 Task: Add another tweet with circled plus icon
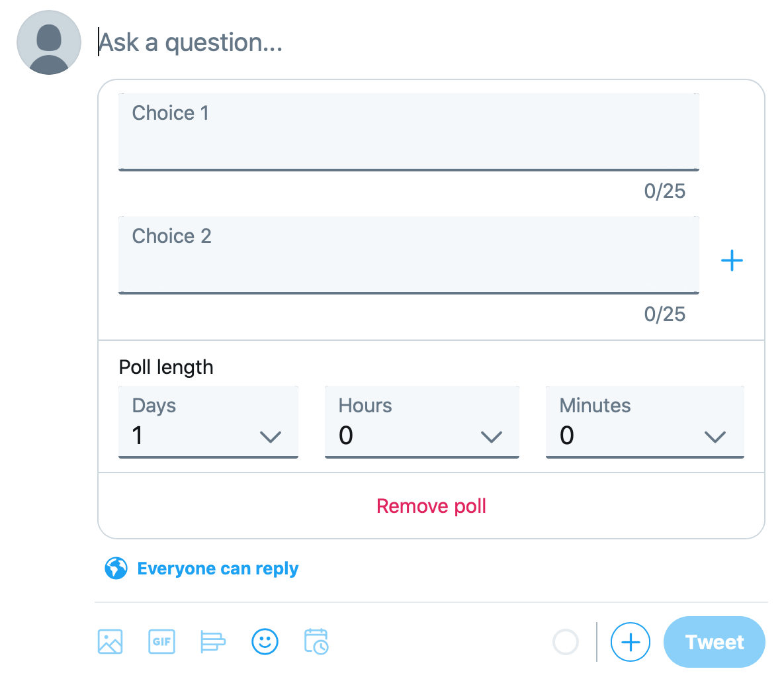click(630, 642)
